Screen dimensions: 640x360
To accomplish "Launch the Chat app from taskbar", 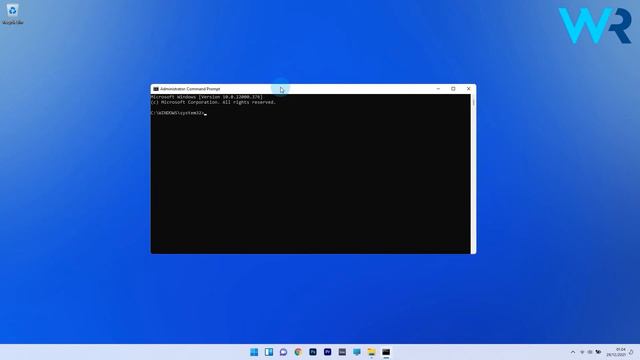I will (x=283, y=352).
